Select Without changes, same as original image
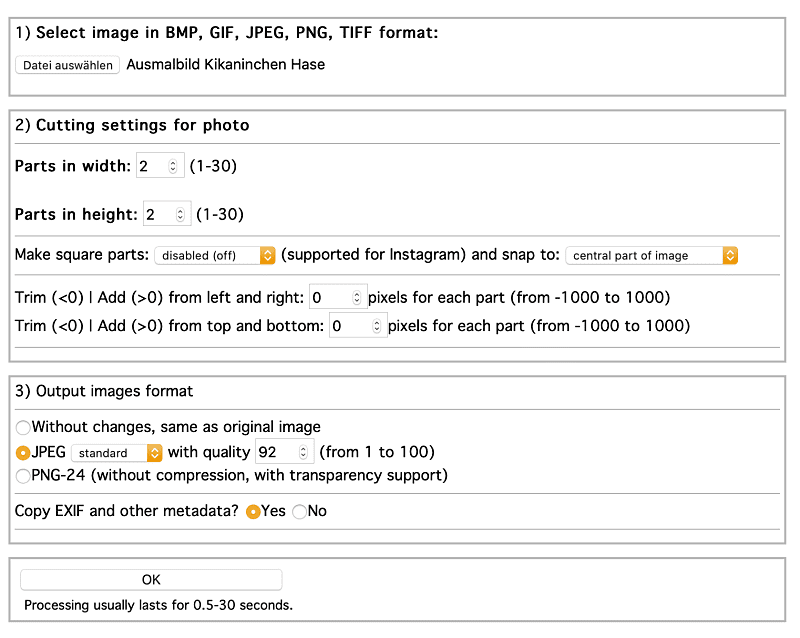This screenshot has width=800, height=638. pos(22,427)
